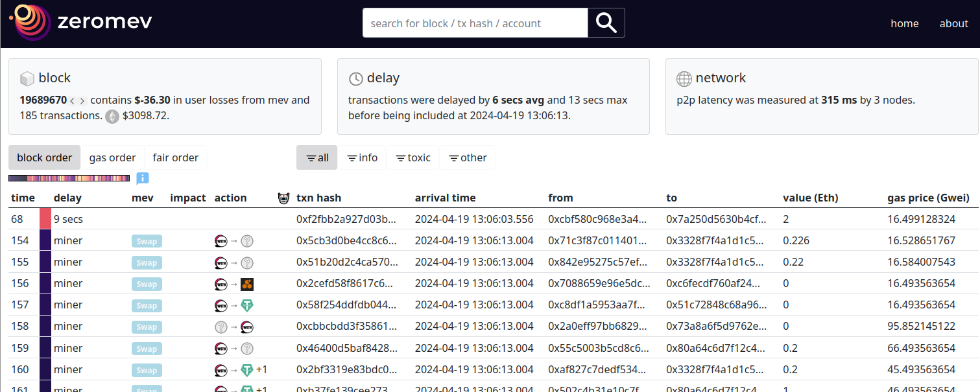Image resolution: width=980 pixels, height=392 pixels.
Task: Open the zeromev logo homepage
Action: 81,23
